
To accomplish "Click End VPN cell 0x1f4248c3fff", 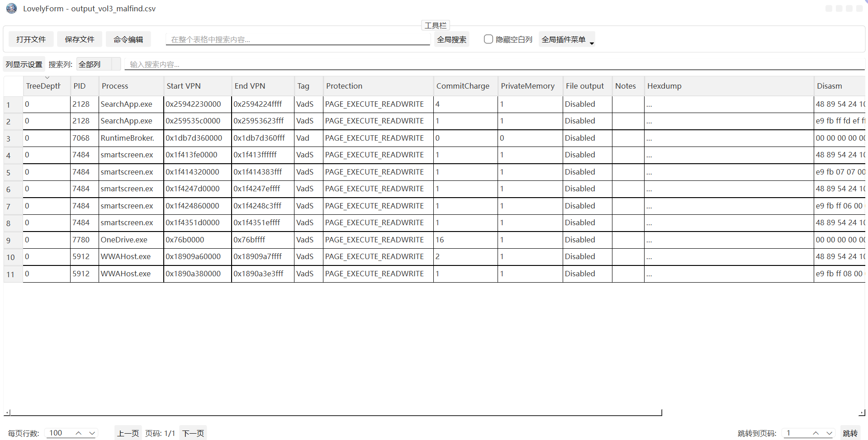I will click(x=263, y=206).
